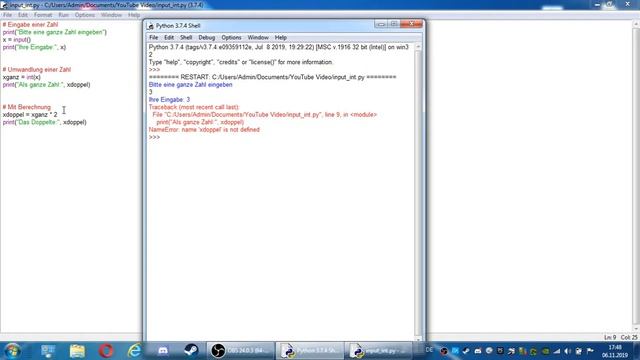This screenshot has height=360, width=640.
Task: Click the Discord icon in system tray
Action: pos(478,351)
